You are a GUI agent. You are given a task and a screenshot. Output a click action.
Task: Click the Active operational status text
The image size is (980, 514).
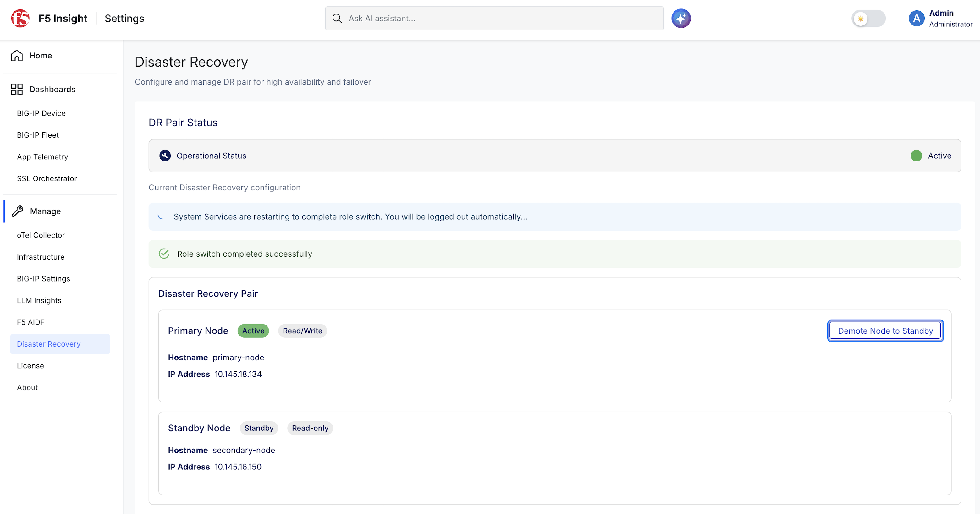[x=940, y=156]
